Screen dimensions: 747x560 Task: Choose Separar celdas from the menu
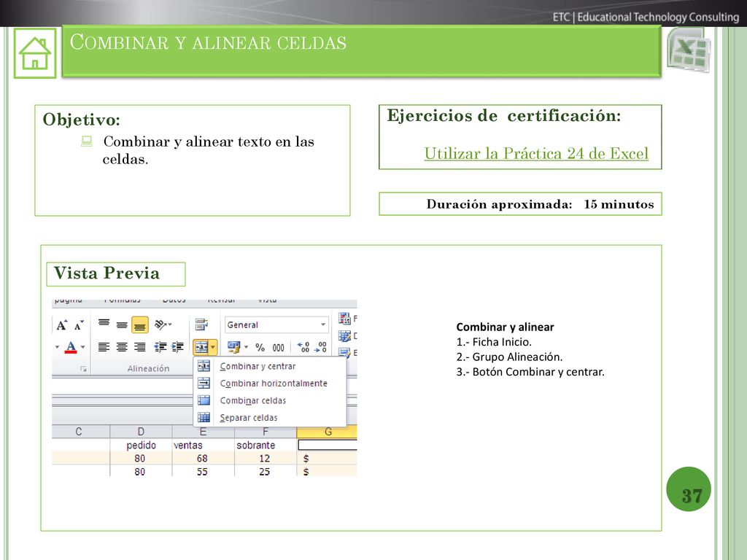pyautogui.click(x=269, y=418)
